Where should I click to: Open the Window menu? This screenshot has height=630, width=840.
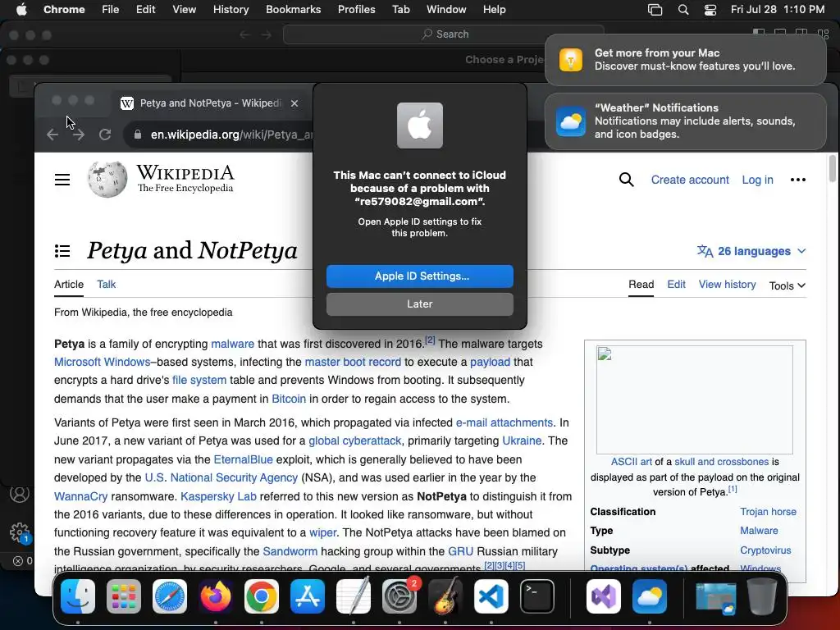point(446,10)
